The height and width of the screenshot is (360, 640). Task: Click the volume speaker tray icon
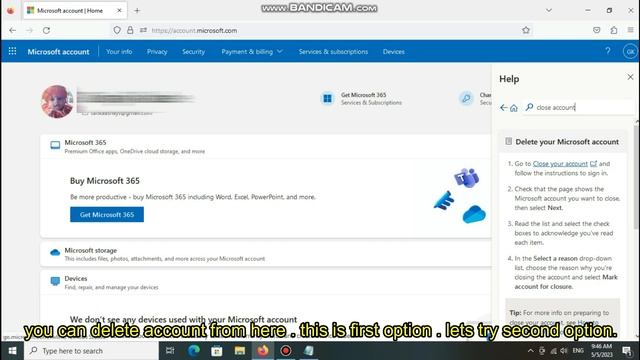click(564, 351)
